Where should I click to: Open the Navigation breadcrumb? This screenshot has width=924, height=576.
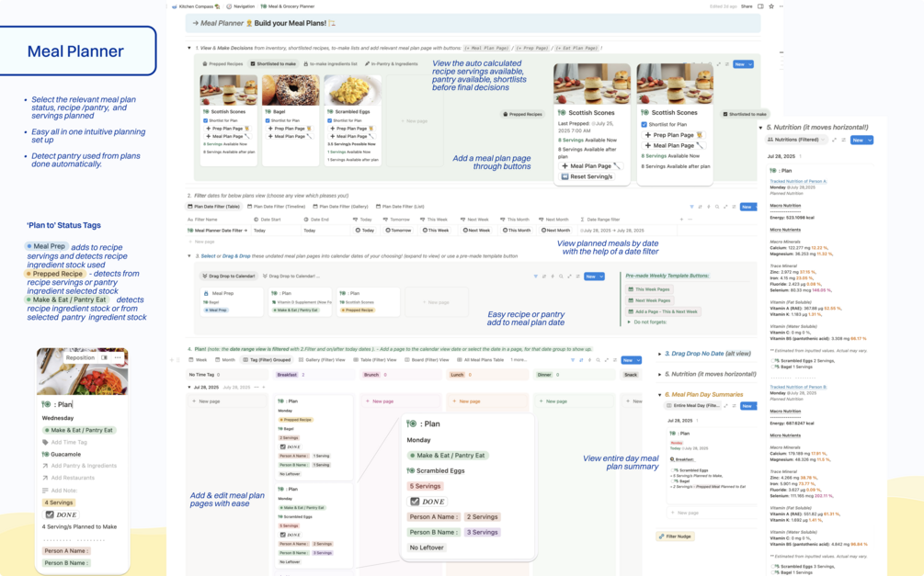pyautogui.click(x=241, y=6)
